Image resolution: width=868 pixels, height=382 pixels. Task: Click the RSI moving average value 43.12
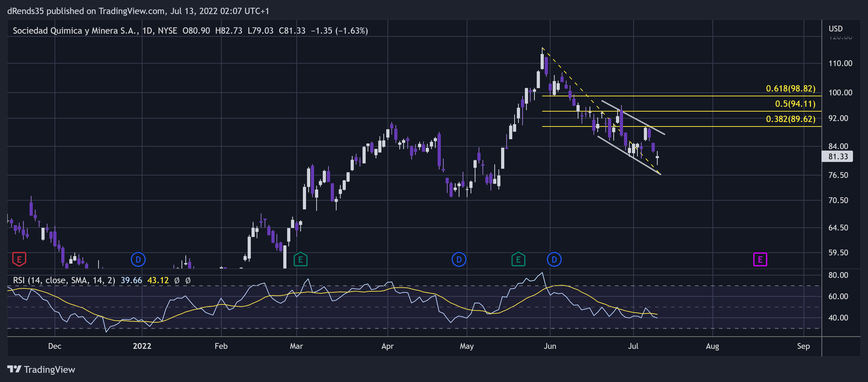click(x=158, y=280)
